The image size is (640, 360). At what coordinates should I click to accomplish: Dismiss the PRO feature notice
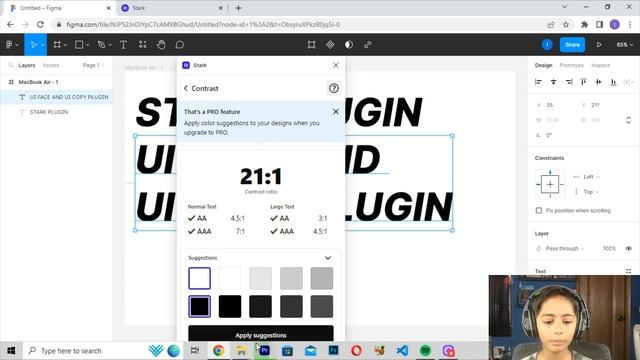[x=336, y=111]
